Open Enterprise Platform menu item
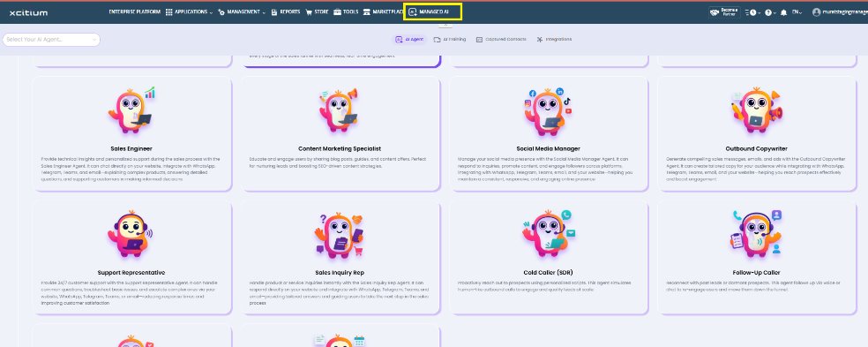Image resolution: width=868 pixels, height=347 pixels. pos(134,12)
